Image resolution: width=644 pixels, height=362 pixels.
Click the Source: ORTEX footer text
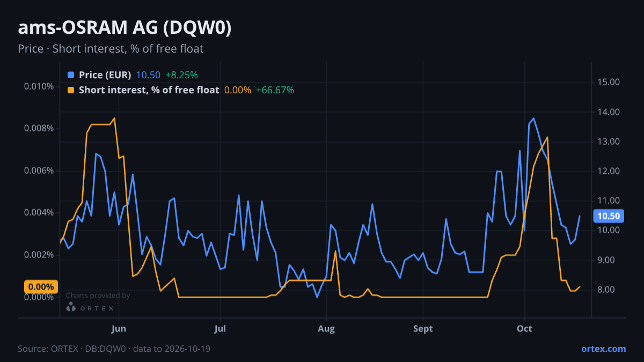(x=114, y=349)
